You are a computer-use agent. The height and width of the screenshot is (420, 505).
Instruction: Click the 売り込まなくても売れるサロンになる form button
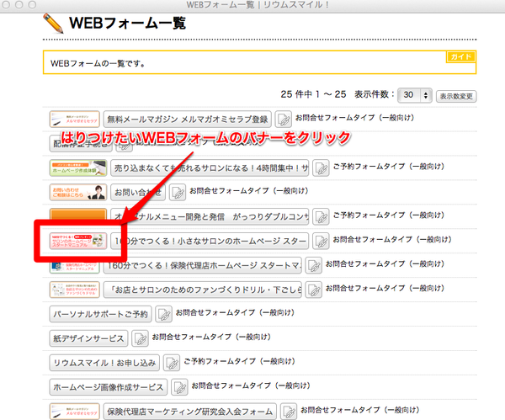[x=210, y=168]
